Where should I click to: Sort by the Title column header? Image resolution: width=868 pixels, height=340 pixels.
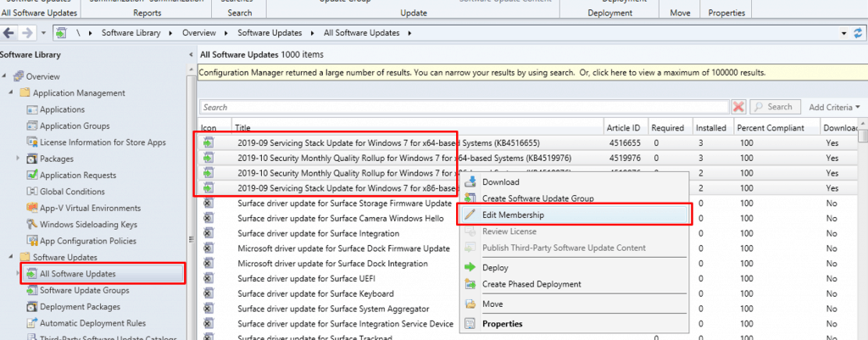[x=418, y=127]
